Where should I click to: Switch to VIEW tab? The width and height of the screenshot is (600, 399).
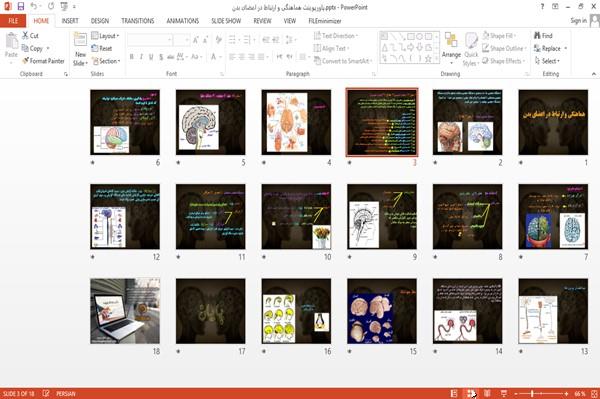pos(290,21)
